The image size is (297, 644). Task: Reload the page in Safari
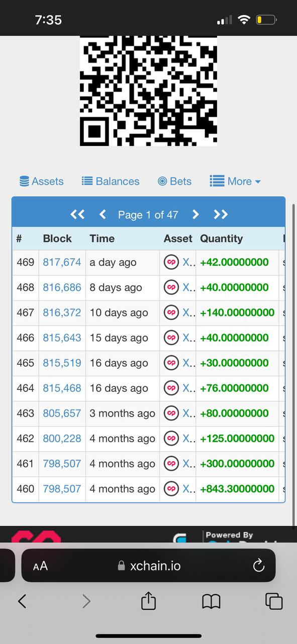click(258, 566)
